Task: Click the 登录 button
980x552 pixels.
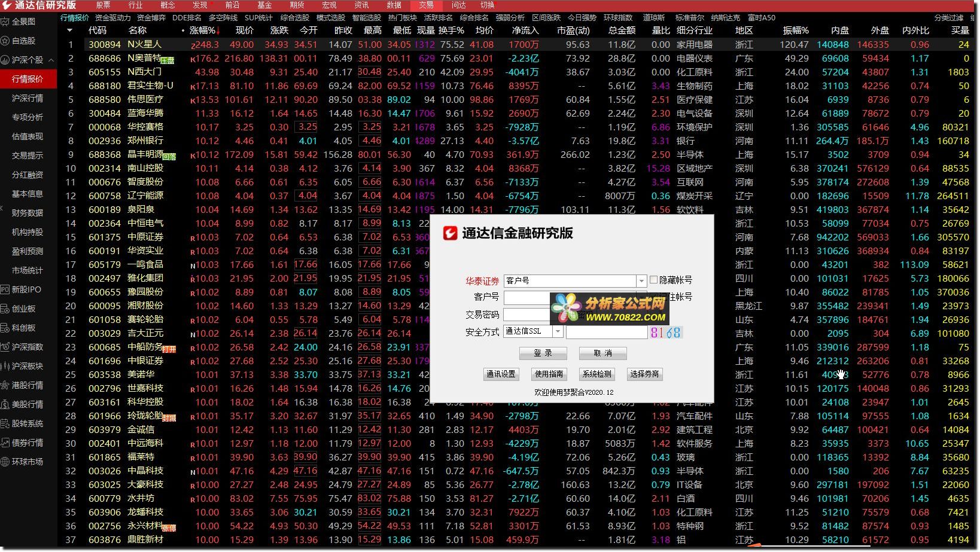Action: 543,353
